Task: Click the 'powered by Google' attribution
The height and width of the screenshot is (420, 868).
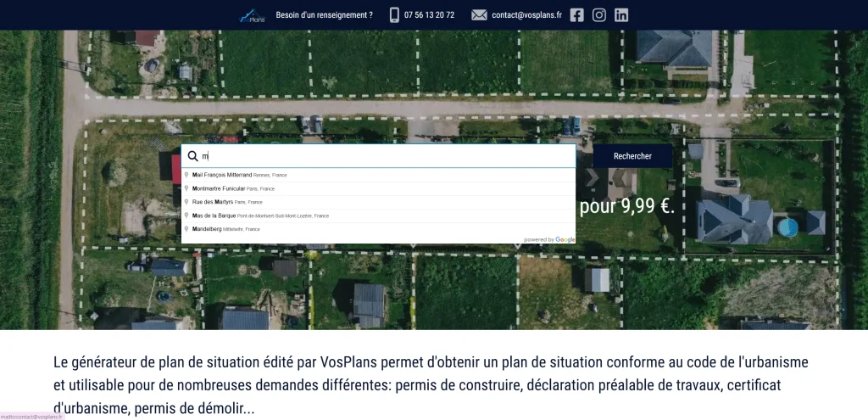Action: click(549, 239)
